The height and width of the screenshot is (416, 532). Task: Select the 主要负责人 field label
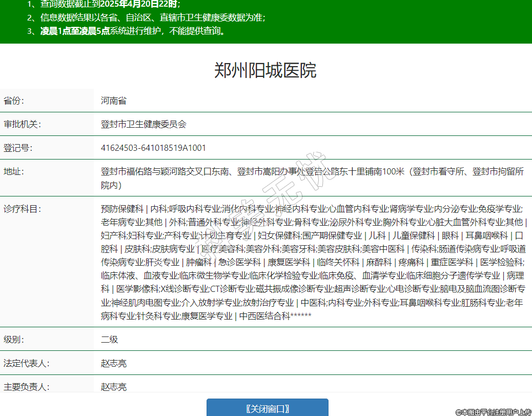(x=26, y=387)
